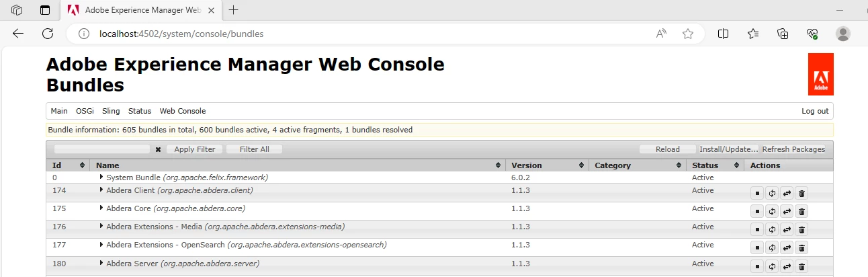This screenshot has width=868, height=277.
Task: Expand System Bundle details
Action: point(101,177)
